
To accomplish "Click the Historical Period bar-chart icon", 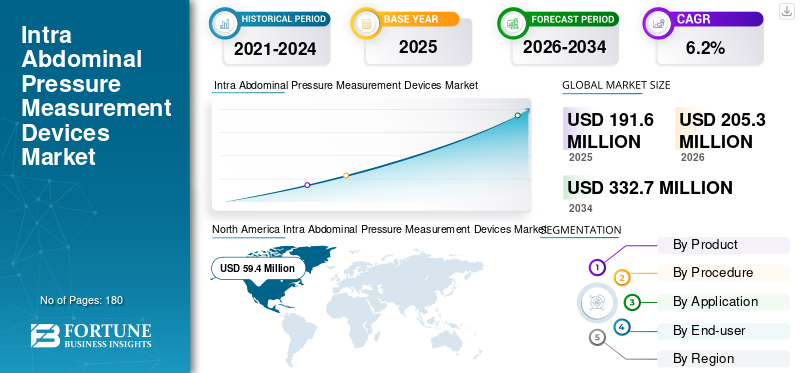I will [x=224, y=23].
